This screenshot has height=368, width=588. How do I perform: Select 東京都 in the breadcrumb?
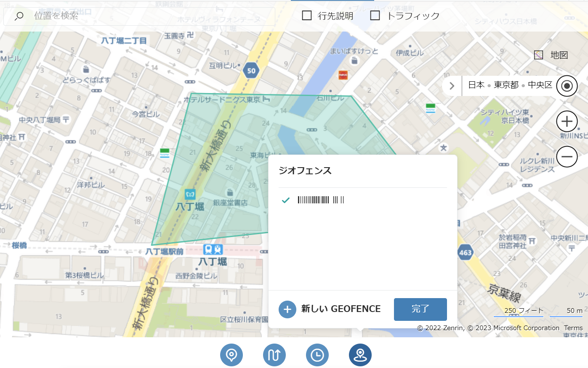pos(506,85)
